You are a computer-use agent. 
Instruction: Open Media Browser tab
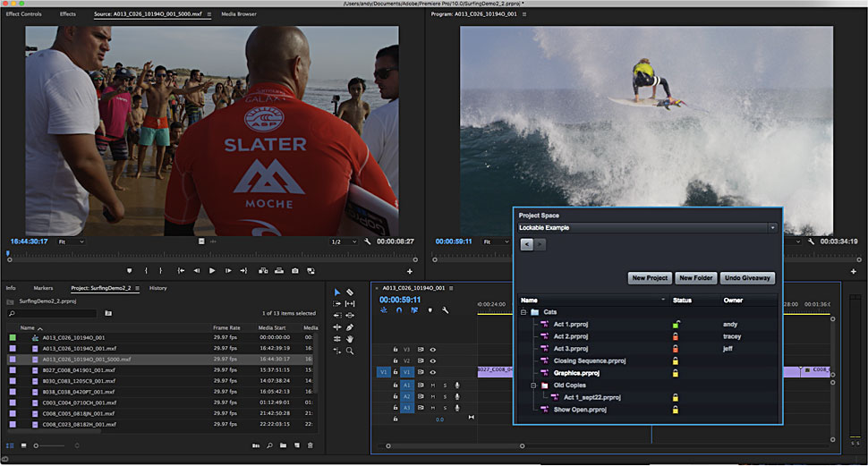(x=239, y=14)
